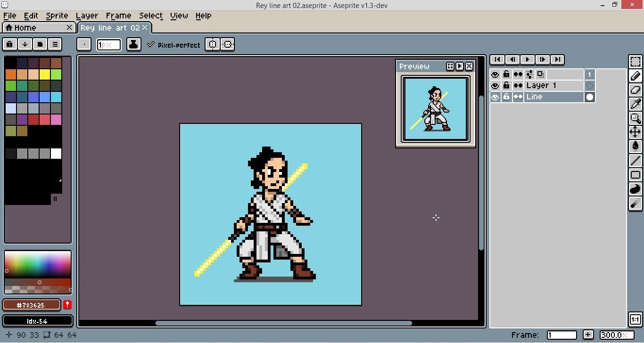This screenshot has width=644, height=343.
Task: Open the Select menu
Action: [x=151, y=16]
